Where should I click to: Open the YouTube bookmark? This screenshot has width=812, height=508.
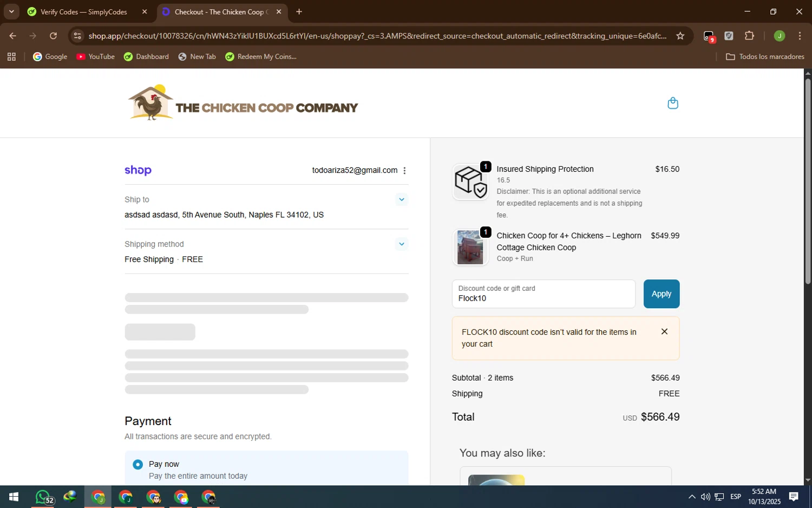96,57
